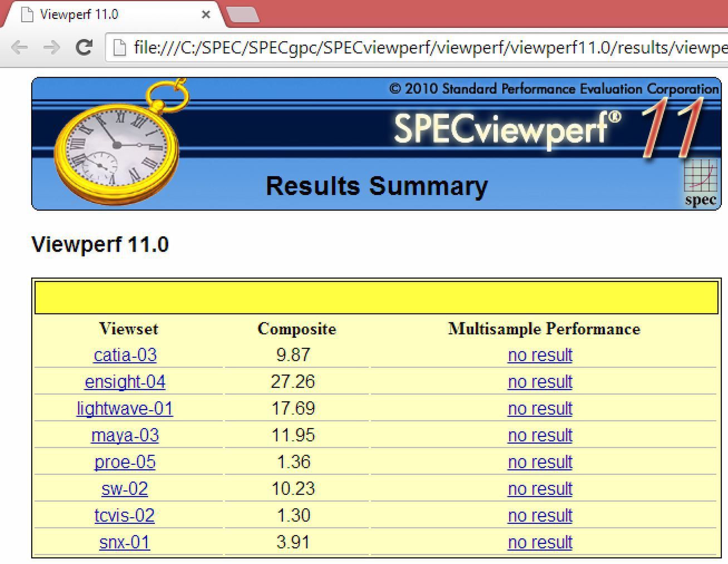Image resolution: width=728 pixels, height=564 pixels.
Task: Click the browser forward arrow
Action: coord(52,48)
